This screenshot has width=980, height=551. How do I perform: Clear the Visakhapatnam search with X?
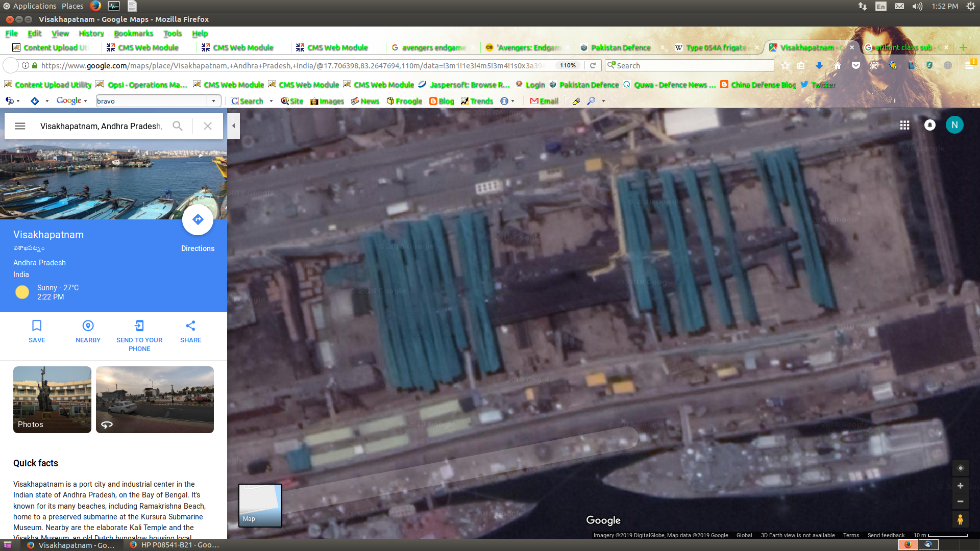pyautogui.click(x=208, y=126)
